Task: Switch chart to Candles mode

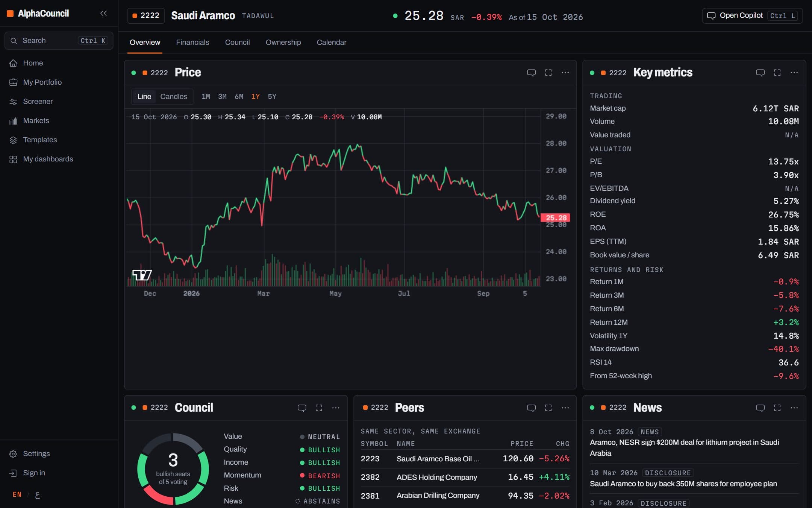Action: click(174, 97)
